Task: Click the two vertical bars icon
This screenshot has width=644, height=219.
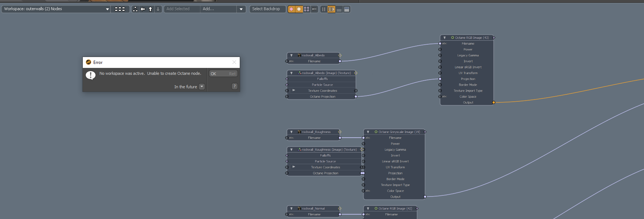Action: pos(324,9)
